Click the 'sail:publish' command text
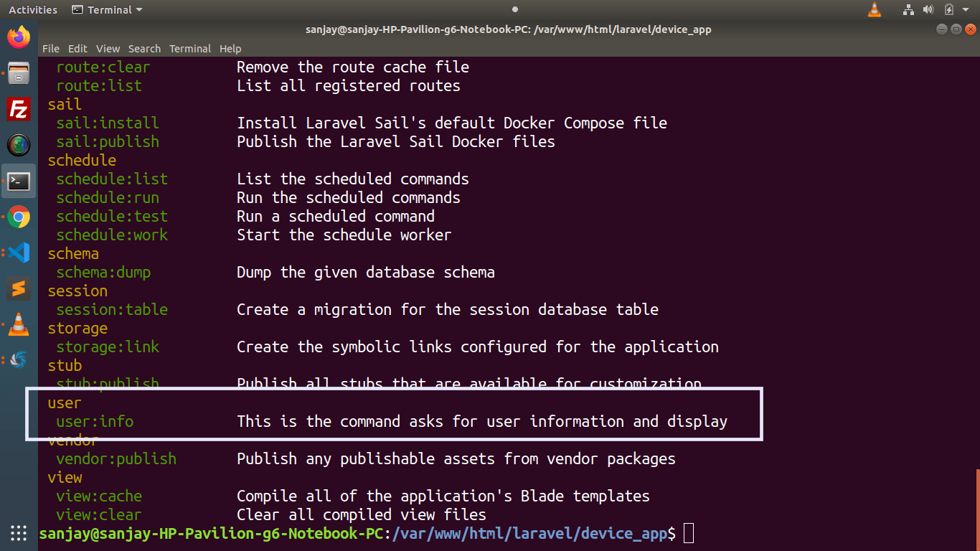 tap(108, 142)
